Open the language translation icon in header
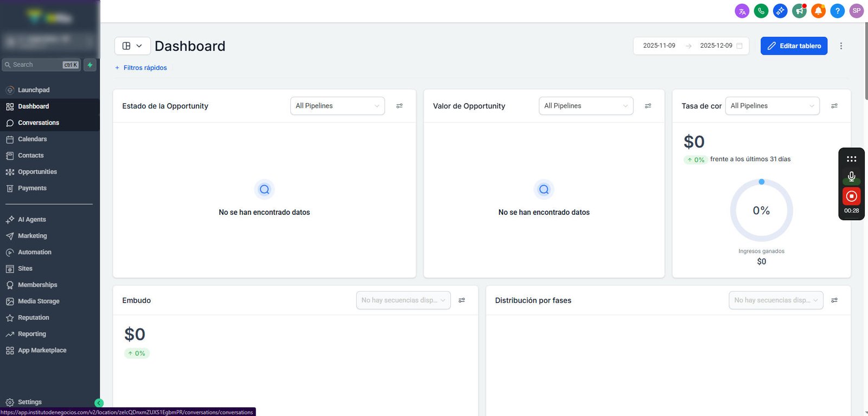 (x=742, y=11)
